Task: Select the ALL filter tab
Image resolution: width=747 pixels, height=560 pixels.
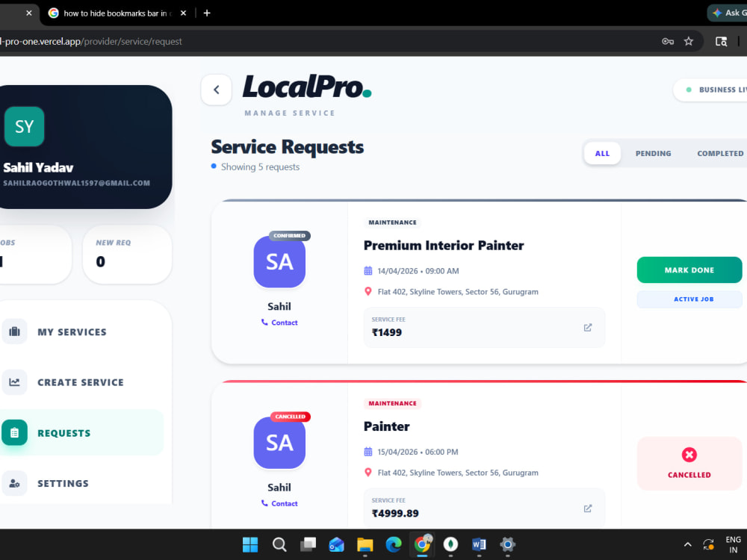Action: (x=602, y=153)
